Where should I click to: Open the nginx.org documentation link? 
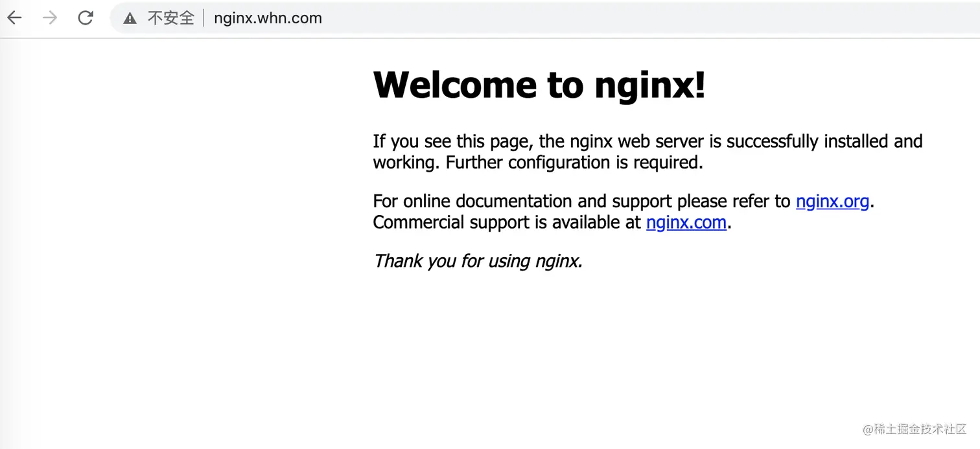[x=832, y=201]
